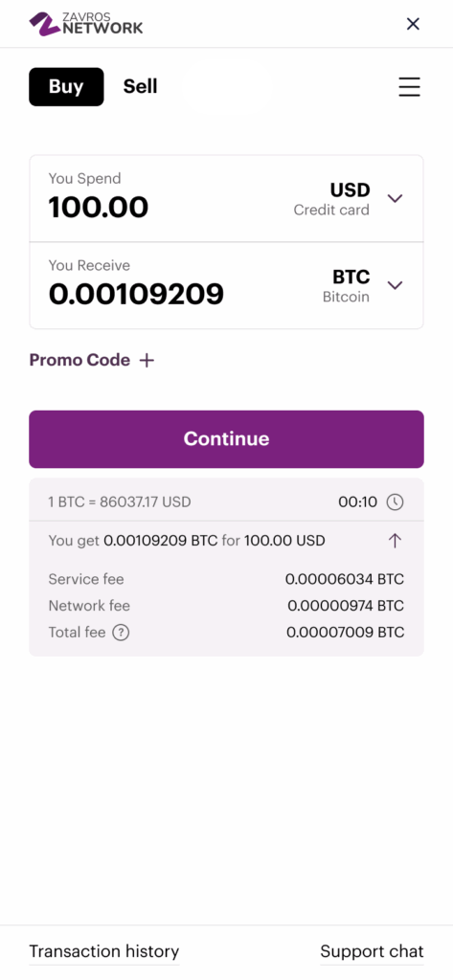Click the clock icon next to 00:10 timer

(395, 501)
